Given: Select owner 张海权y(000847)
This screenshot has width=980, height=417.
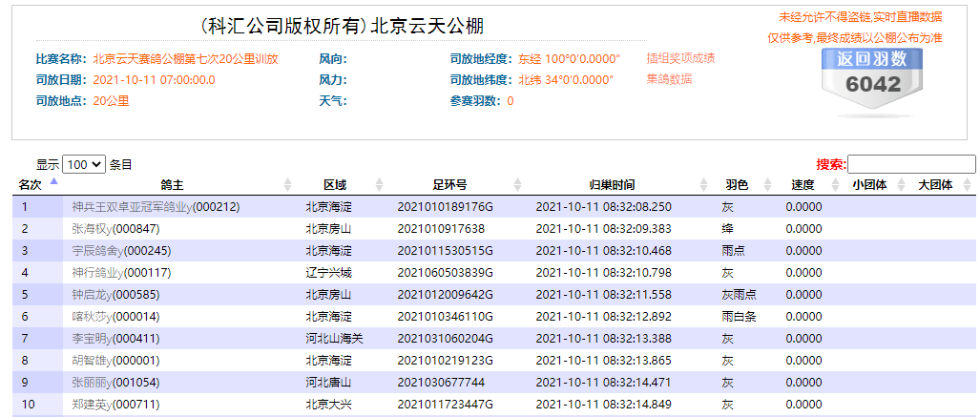Looking at the screenshot, I should [x=115, y=229].
